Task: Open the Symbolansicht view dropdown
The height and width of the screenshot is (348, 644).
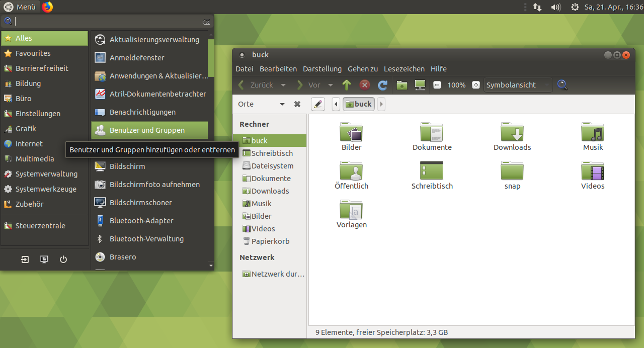Action: [518, 85]
